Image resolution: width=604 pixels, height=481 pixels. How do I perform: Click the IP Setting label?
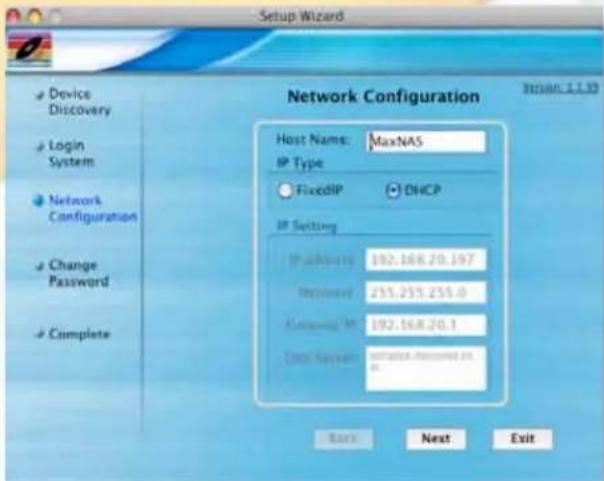[307, 225]
